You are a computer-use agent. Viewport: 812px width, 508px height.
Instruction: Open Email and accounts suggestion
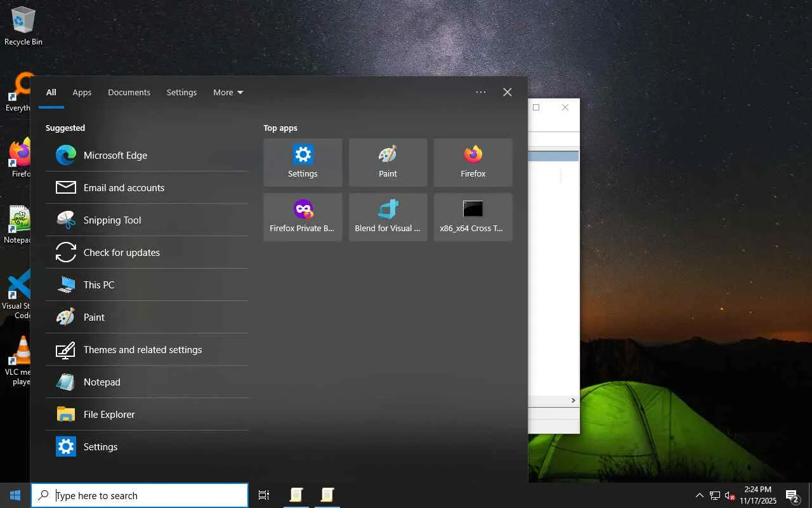click(147, 187)
